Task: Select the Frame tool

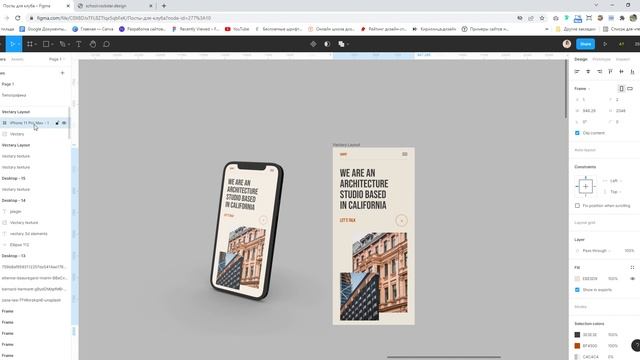Action: pos(29,44)
